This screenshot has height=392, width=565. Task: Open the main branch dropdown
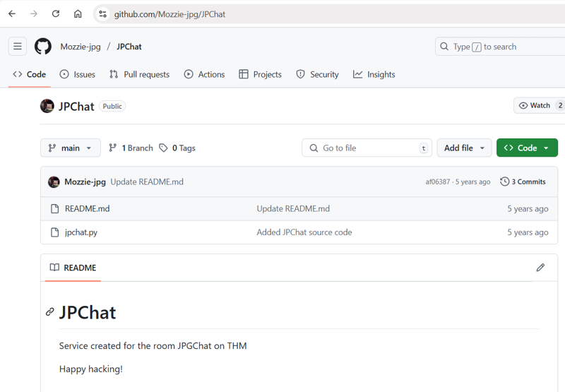click(x=70, y=148)
